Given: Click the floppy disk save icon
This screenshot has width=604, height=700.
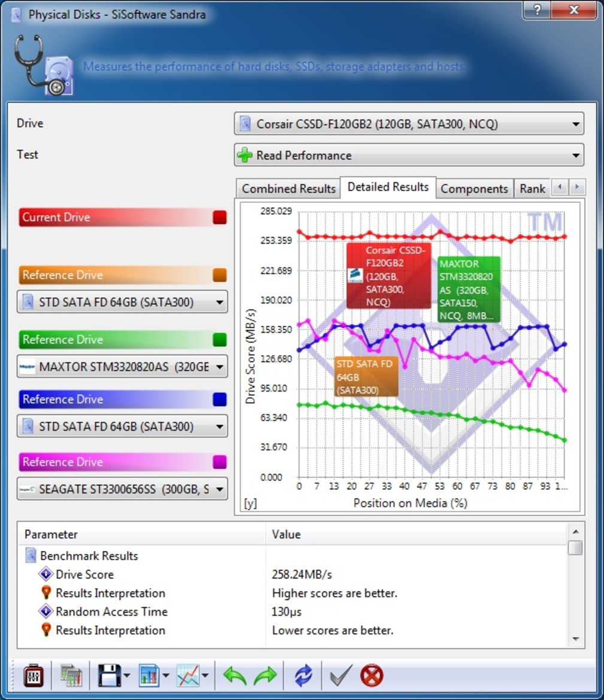Looking at the screenshot, I should click(110, 676).
